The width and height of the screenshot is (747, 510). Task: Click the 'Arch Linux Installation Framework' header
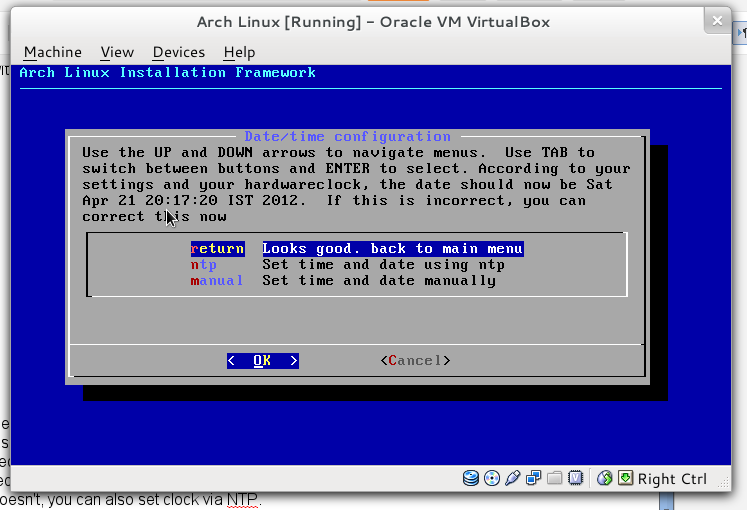167,72
